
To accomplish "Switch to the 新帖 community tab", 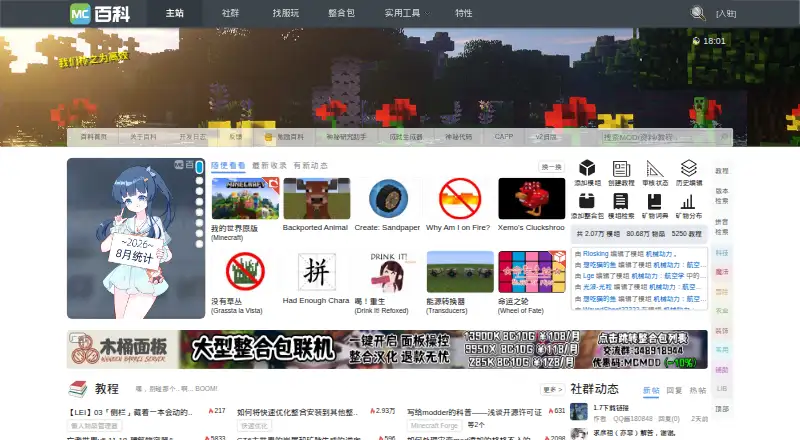I will [x=651, y=390].
